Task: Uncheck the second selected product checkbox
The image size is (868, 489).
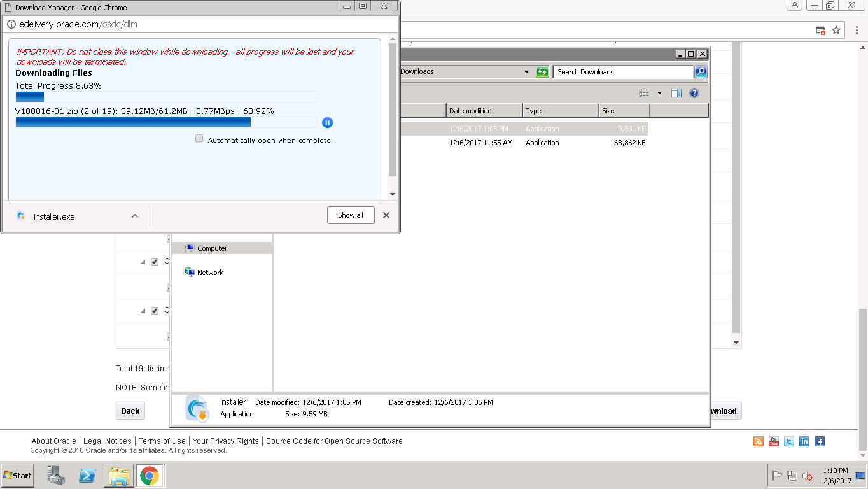Action: click(x=154, y=310)
